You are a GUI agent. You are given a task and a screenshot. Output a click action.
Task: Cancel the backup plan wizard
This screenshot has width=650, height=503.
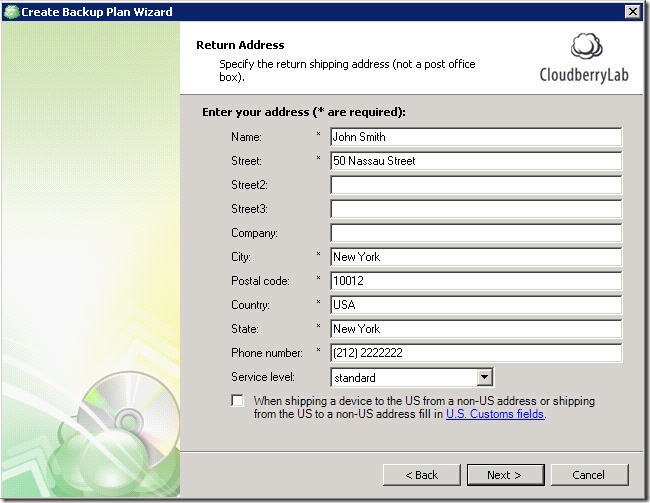pyautogui.click(x=589, y=475)
